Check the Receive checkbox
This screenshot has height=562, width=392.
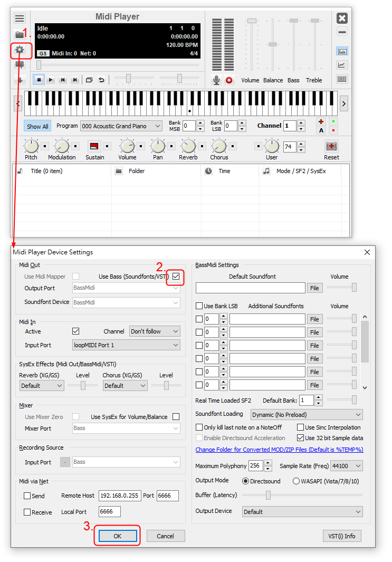[27, 512]
